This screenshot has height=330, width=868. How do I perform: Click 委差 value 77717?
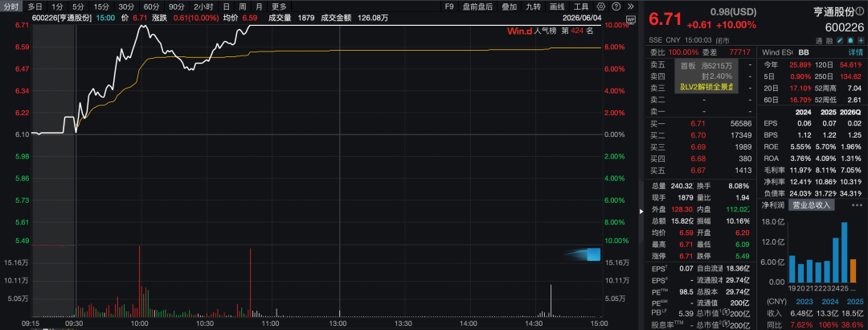(x=740, y=52)
